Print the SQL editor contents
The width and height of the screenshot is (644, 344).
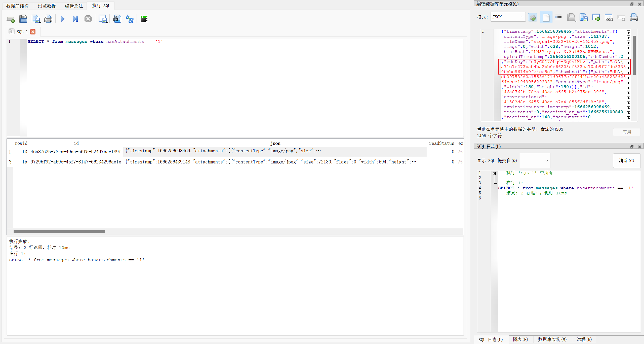(48, 19)
